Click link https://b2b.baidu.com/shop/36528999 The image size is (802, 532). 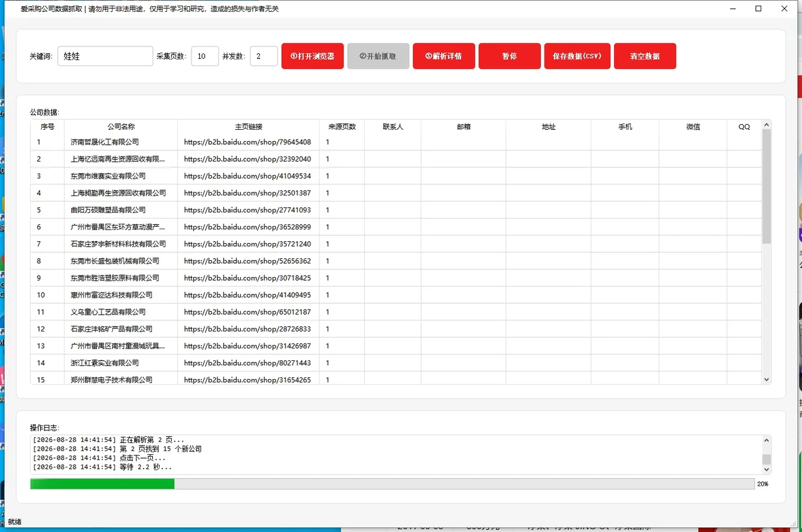[247, 227]
